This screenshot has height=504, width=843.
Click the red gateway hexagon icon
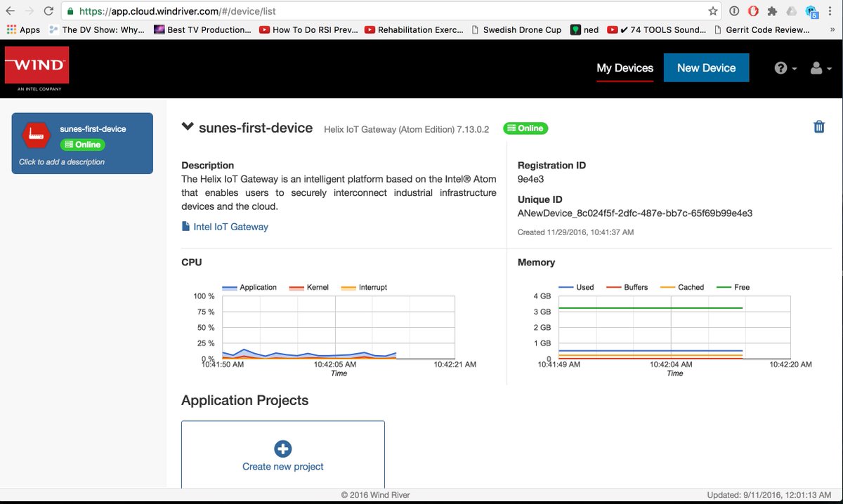tap(35, 135)
